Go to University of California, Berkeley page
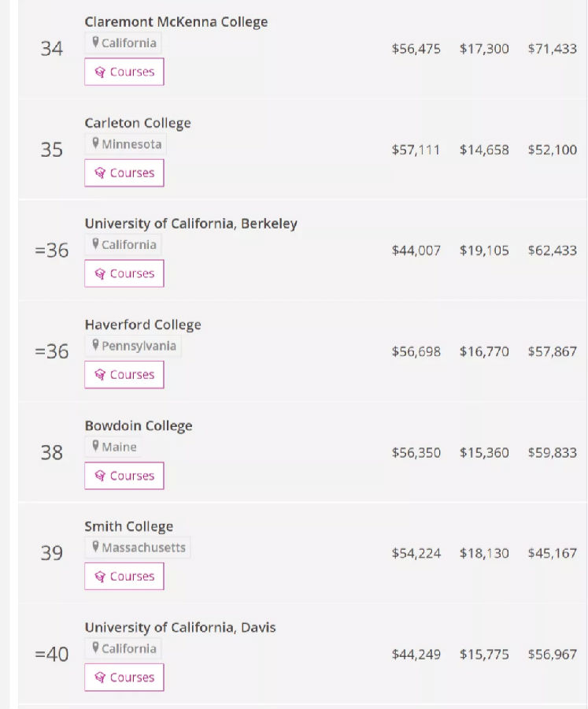 click(191, 224)
